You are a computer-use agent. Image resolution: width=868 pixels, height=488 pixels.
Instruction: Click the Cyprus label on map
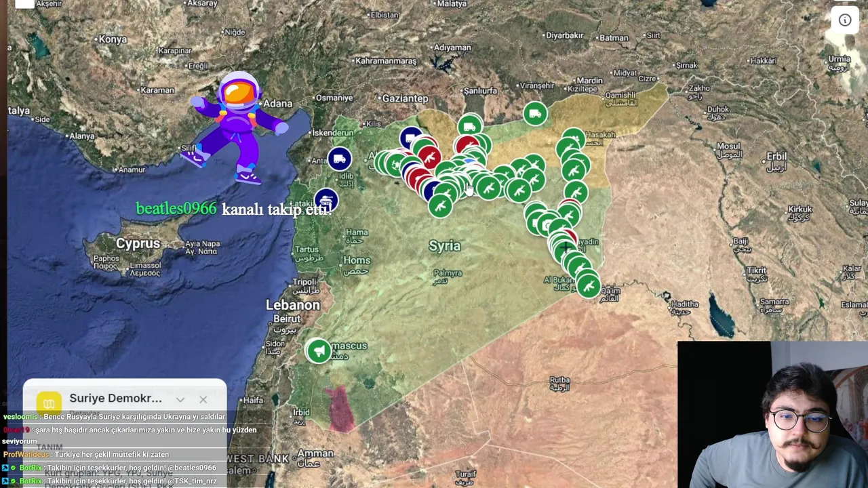tap(138, 243)
